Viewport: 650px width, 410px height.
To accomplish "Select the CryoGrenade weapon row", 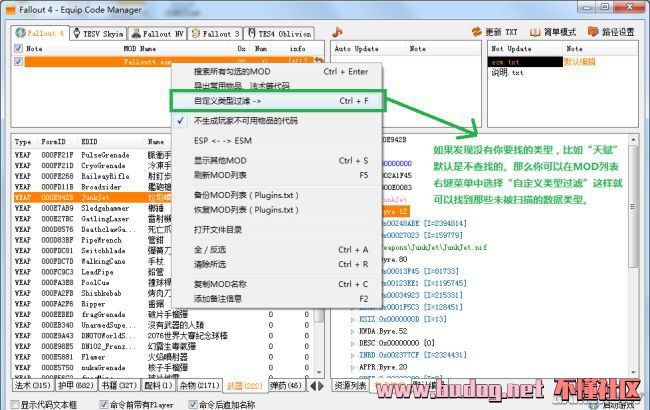I will [x=91, y=165].
